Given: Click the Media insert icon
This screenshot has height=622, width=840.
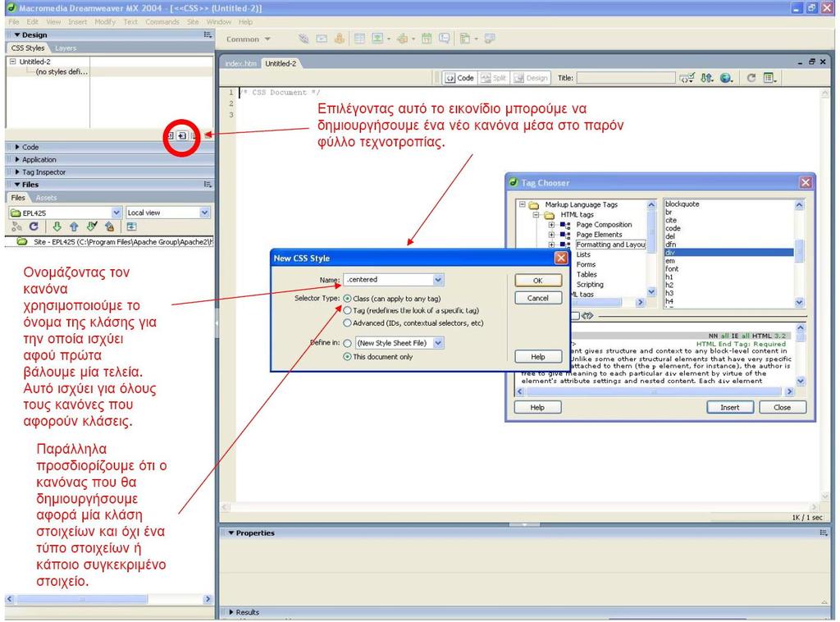Looking at the screenshot, I should tap(402, 39).
